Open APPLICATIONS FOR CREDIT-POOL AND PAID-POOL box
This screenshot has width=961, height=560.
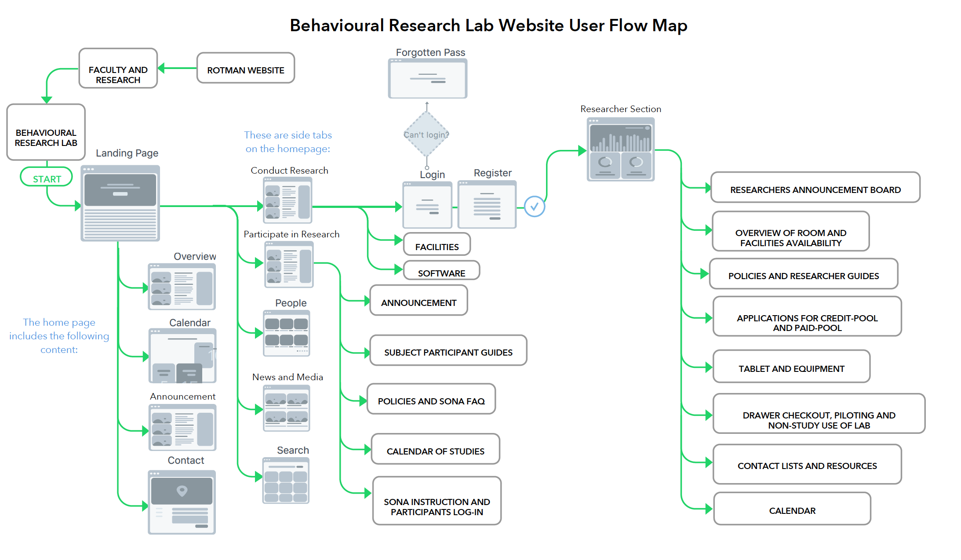coord(807,316)
